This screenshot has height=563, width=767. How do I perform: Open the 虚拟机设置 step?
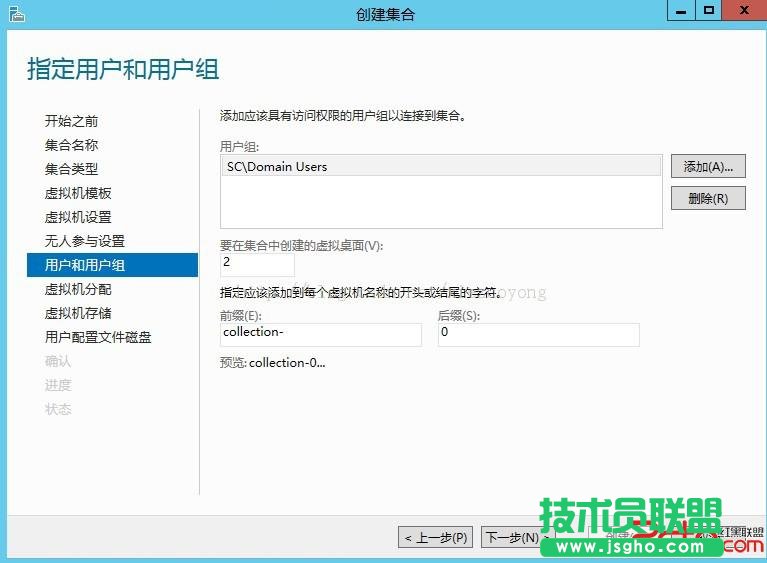coord(78,217)
